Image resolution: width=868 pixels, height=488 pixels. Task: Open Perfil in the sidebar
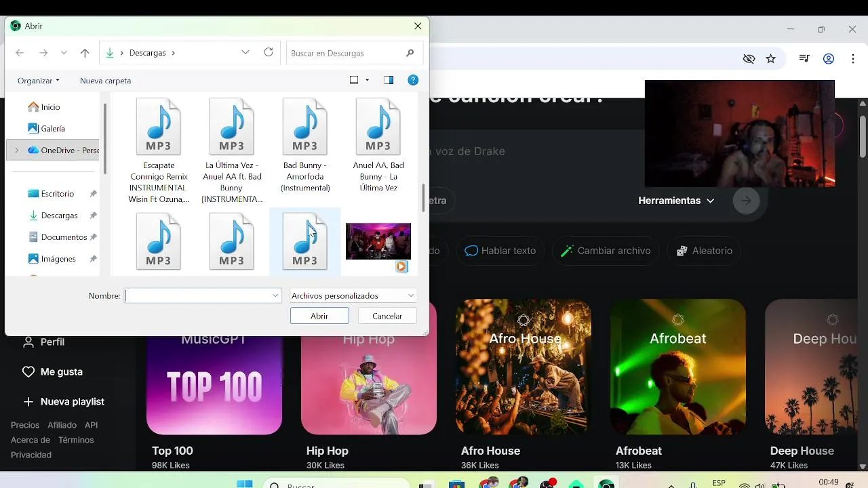coord(44,342)
